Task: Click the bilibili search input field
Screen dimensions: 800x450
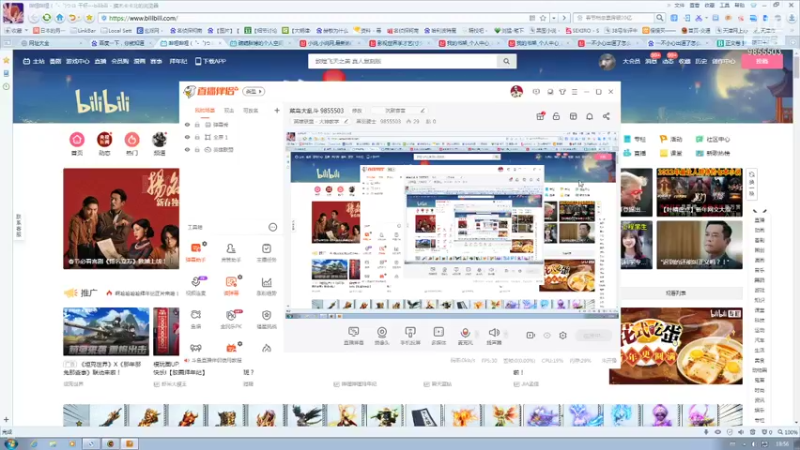Action: click(x=403, y=61)
